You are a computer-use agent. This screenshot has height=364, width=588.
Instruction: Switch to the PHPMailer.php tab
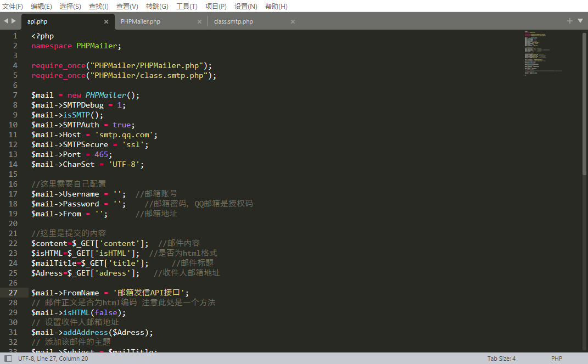(141, 21)
